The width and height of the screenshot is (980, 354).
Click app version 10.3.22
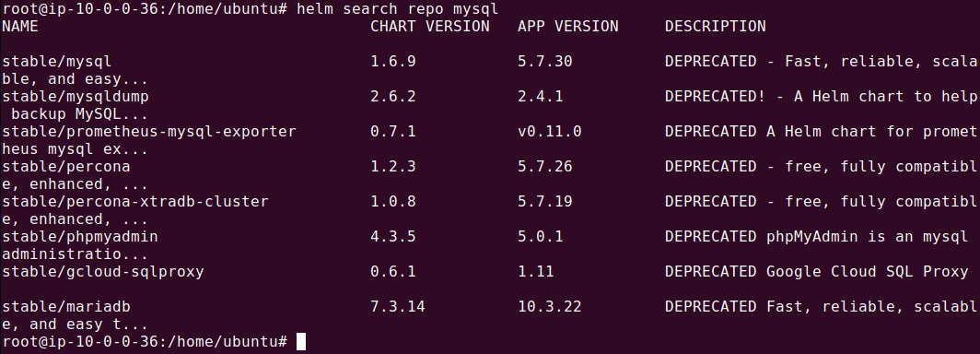[x=549, y=306]
